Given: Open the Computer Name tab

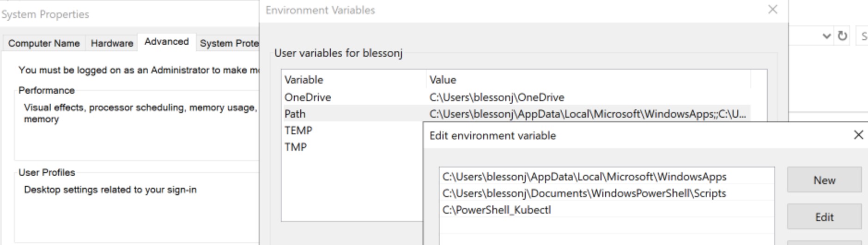Looking at the screenshot, I should pos(44,43).
